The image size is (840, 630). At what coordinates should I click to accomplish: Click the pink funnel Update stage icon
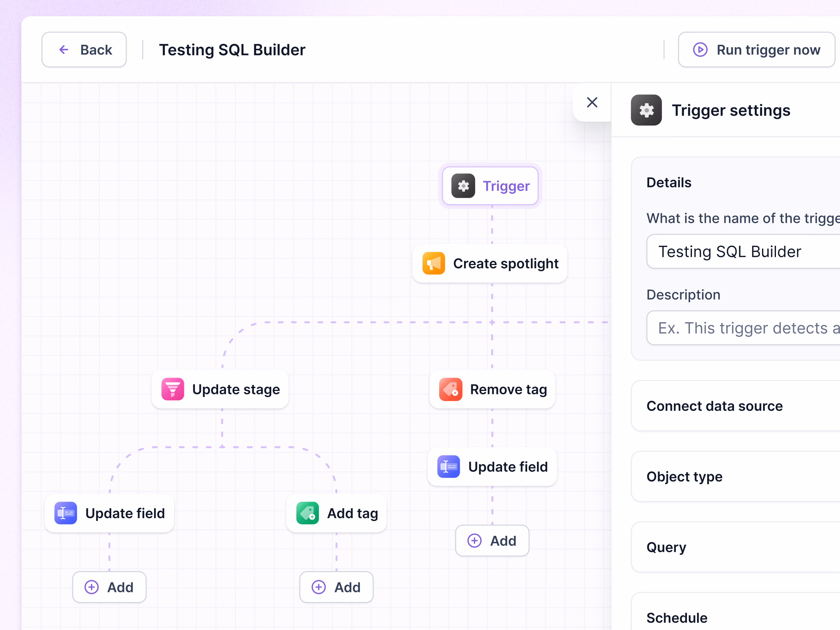coord(173,389)
